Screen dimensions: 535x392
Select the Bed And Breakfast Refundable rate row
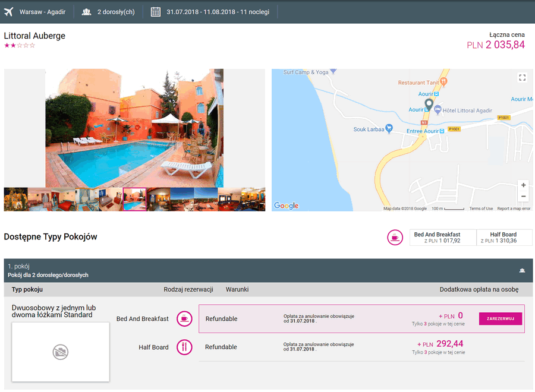tap(361, 319)
